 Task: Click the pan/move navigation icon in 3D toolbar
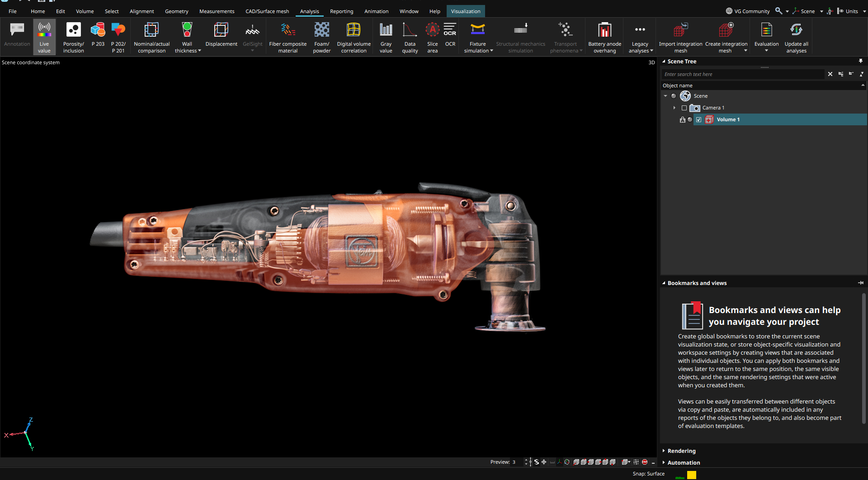click(544, 462)
